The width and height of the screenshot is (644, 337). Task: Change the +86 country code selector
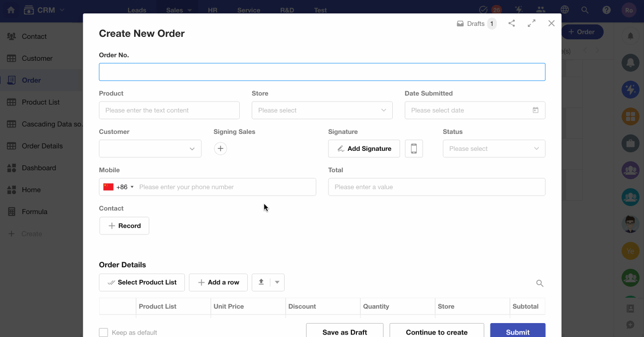point(119,187)
